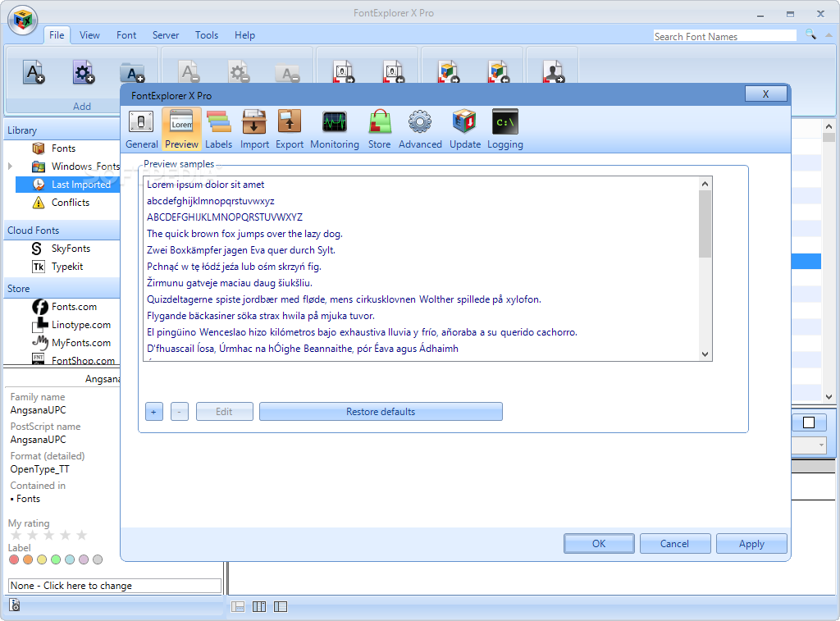Viewport: 840px width, 621px height.
Task: Open the Update preferences pane
Action: [x=464, y=129]
